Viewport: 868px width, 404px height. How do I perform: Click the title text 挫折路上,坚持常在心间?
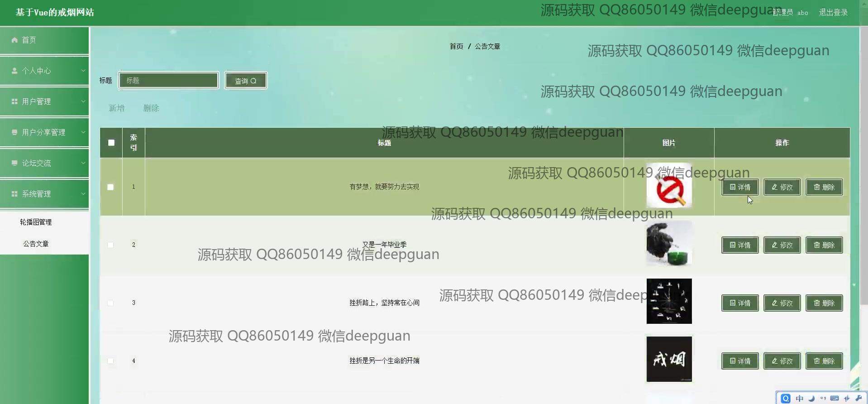[384, 303]
